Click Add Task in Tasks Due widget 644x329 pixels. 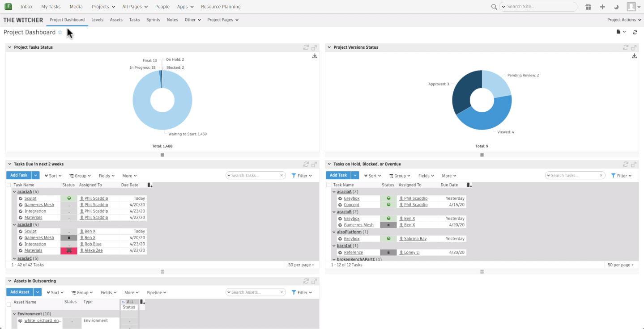(19, 175)
